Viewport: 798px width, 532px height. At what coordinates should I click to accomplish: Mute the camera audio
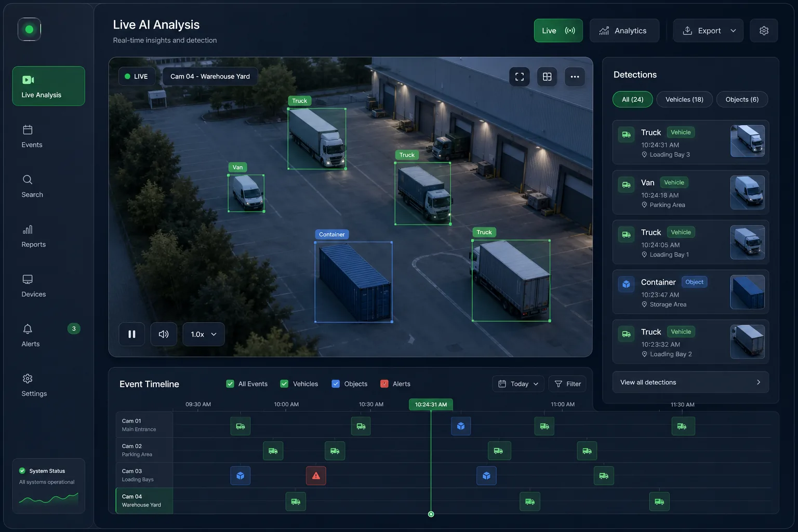coord(164,334)
